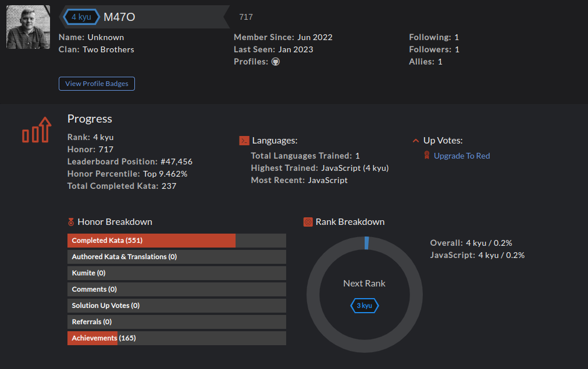
Task: Click the username M47O
Action: 118,17
